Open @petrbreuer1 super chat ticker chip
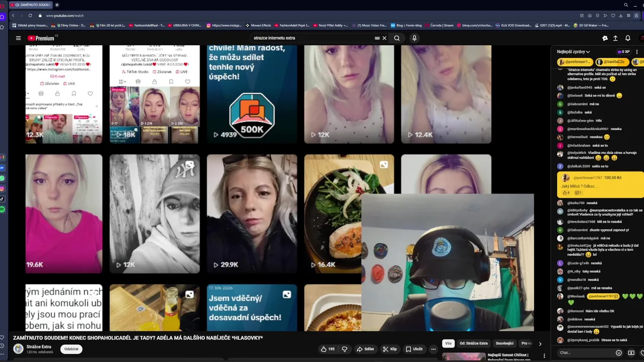 coord(575,62)
